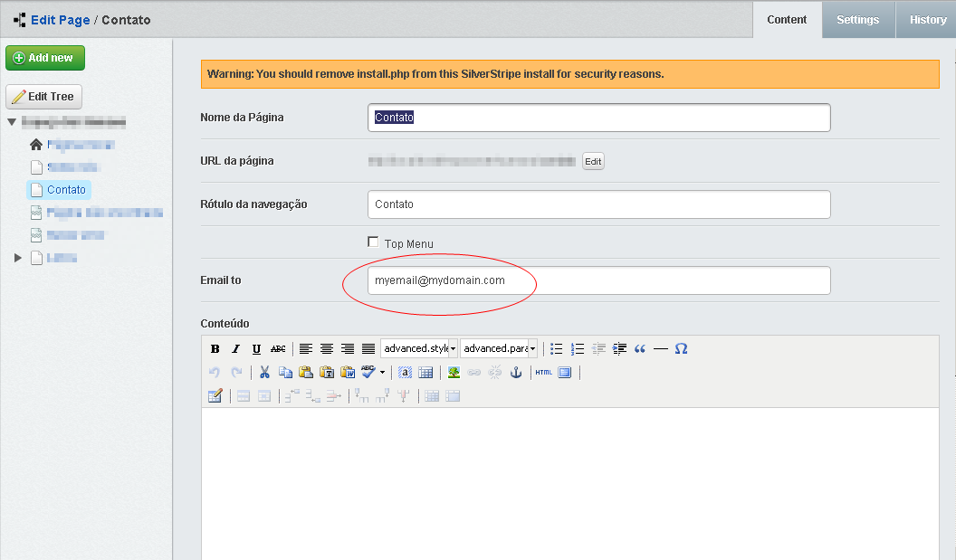Toggle the Top Menu checkbox

372,242
